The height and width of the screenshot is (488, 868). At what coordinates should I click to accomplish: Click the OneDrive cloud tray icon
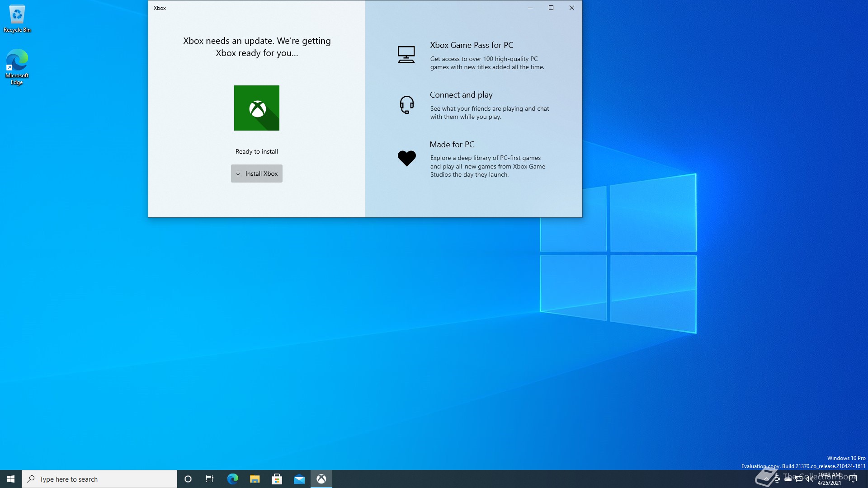[788, 479]
